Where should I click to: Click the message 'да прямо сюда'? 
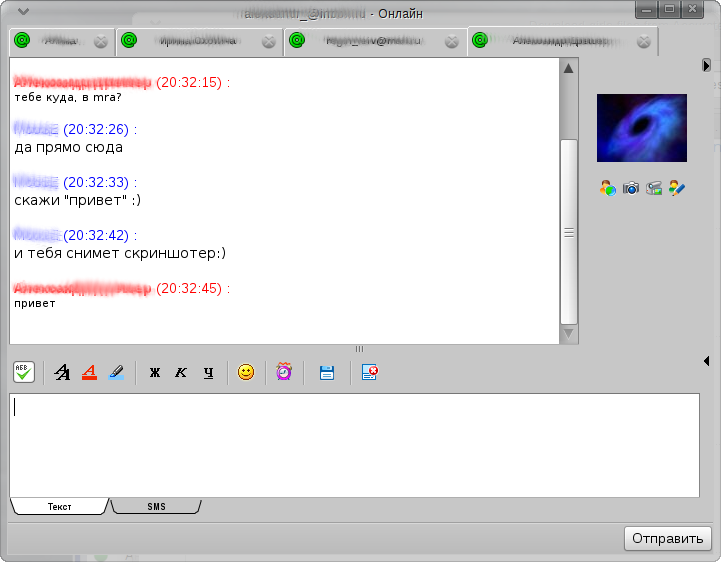point(69,148)
